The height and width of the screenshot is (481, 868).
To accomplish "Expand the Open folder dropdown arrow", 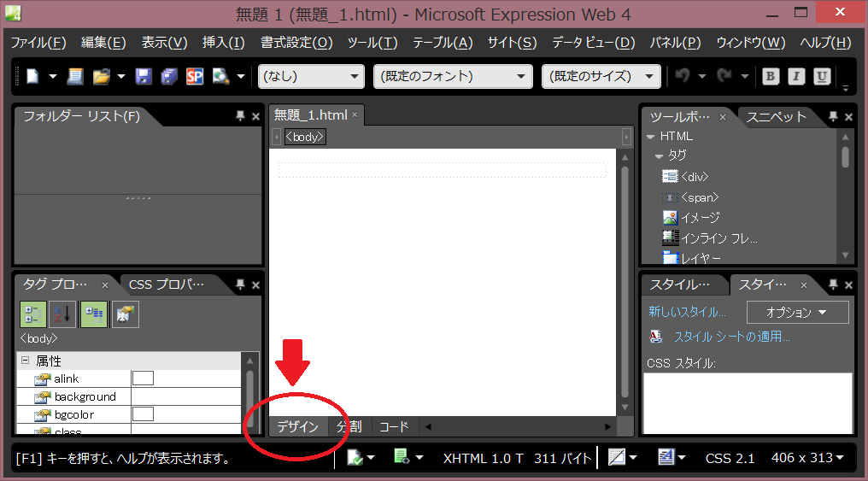I will point(121,76).
